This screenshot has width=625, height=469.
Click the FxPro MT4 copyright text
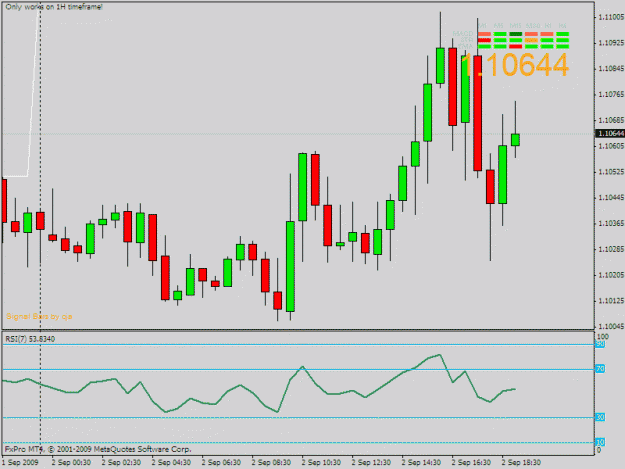[98, 449]
